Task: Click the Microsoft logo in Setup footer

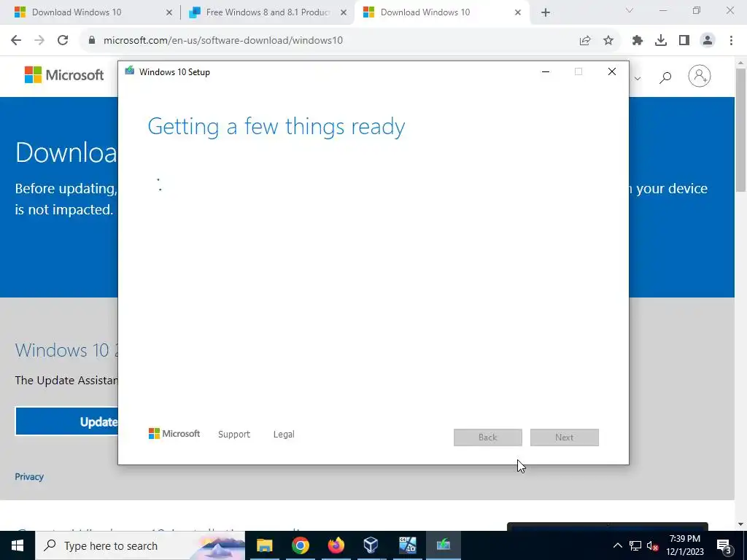Action: point(174,434)
